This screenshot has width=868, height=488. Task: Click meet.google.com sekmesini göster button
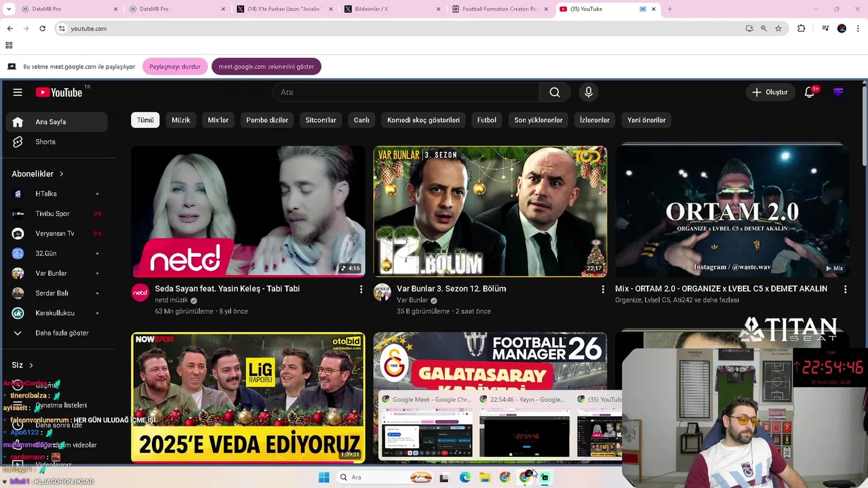[x=267, y=66]
